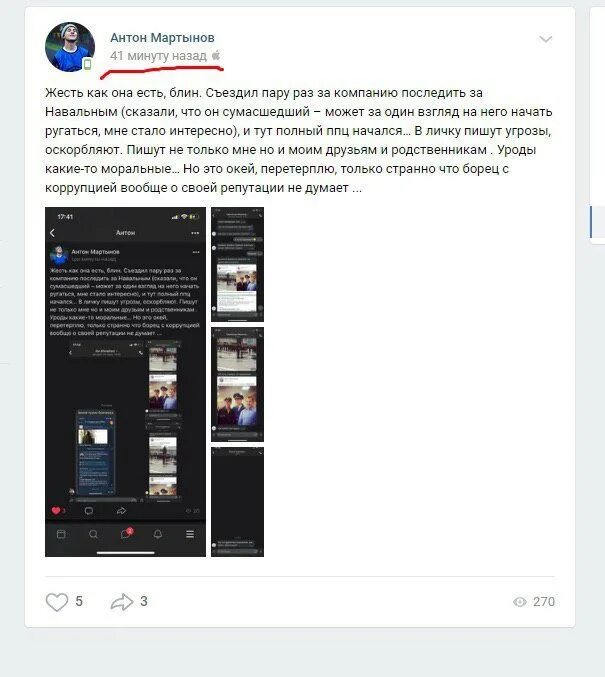Open Антон Мартынов's profile avatar
The height and width of the screenshot is (677, 605).
pos(70,47)
